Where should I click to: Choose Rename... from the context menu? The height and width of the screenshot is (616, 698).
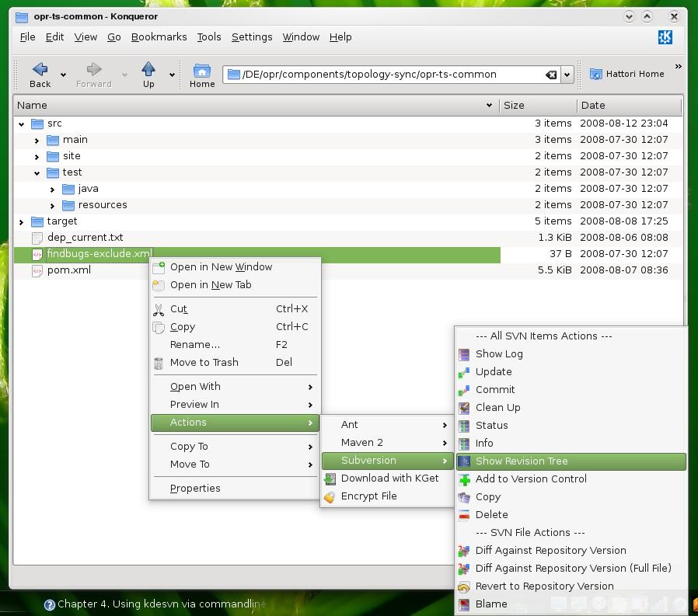coord(235,345)
